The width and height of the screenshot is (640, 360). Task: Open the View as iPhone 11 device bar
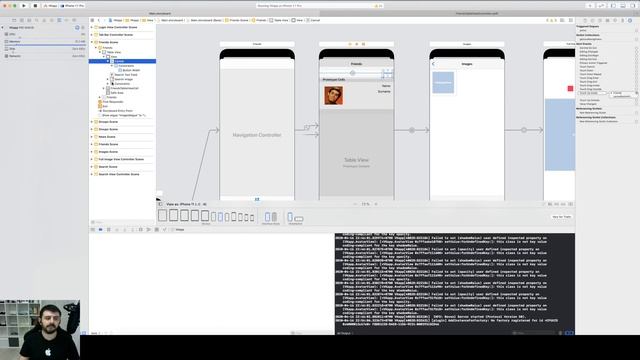(186, 204)
